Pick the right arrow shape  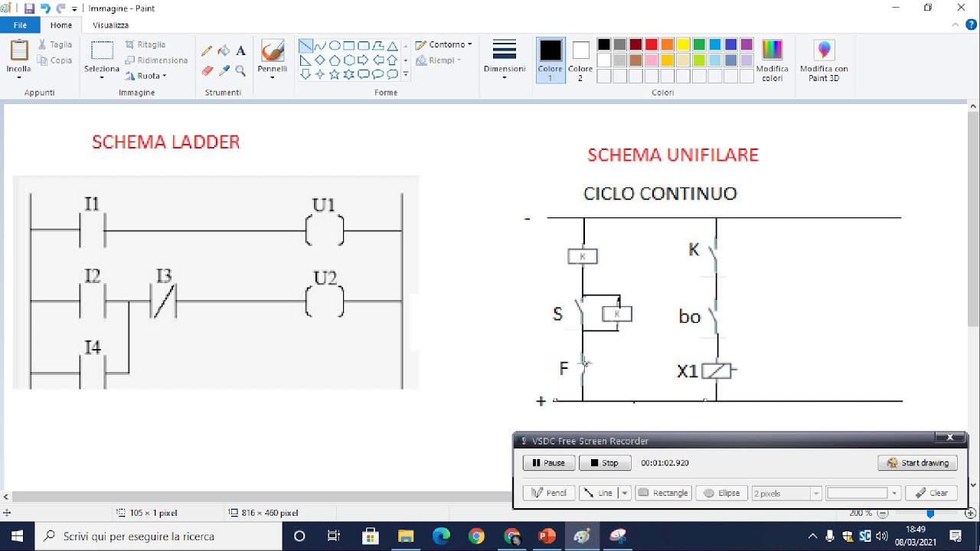click(364, 60)
